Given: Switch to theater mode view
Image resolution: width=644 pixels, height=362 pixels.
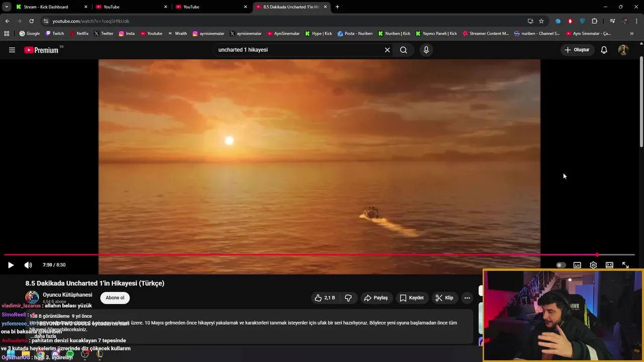Looking at the screenshot, I should (x=609, y=265).
